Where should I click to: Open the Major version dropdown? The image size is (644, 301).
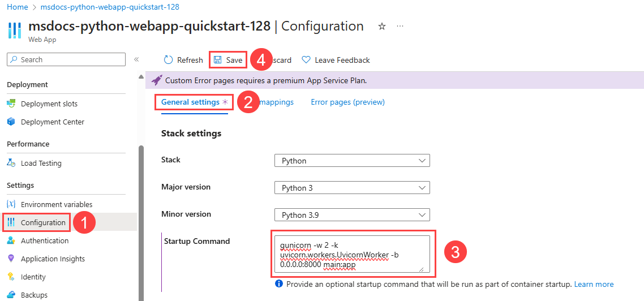pos(351,188)
